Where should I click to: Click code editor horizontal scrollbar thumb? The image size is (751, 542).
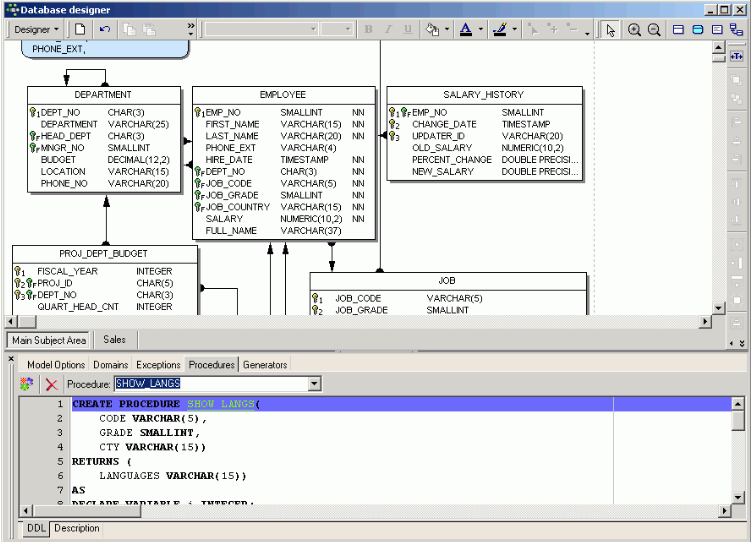(x=87, y=511)
